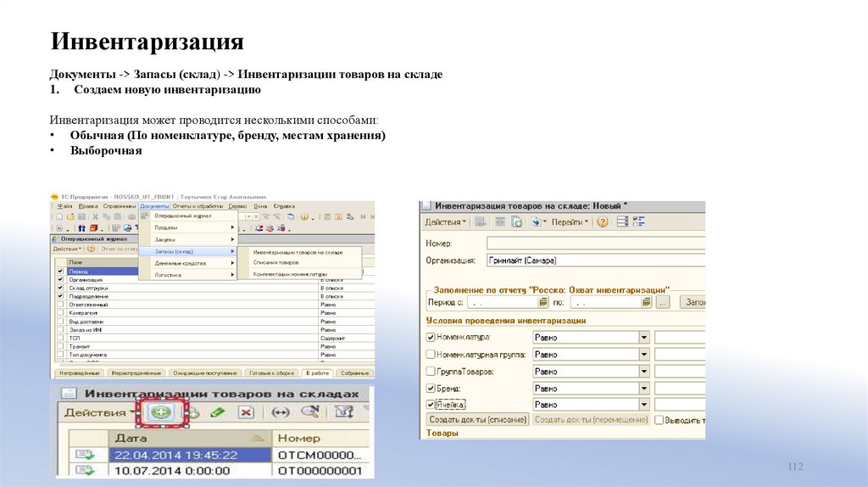Click the green plus Add button in the inventory list
This screenshot has width=868, height=487.
coord(162,412)
